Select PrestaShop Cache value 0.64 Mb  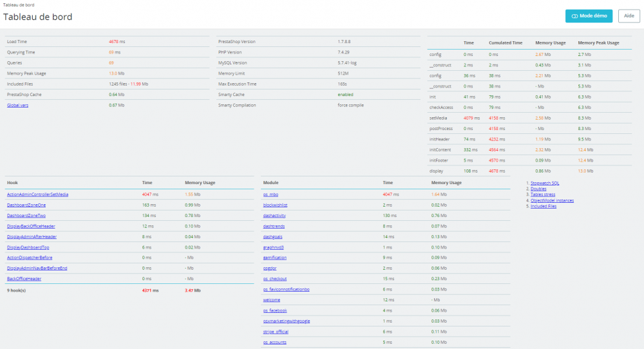coord(117,95)
